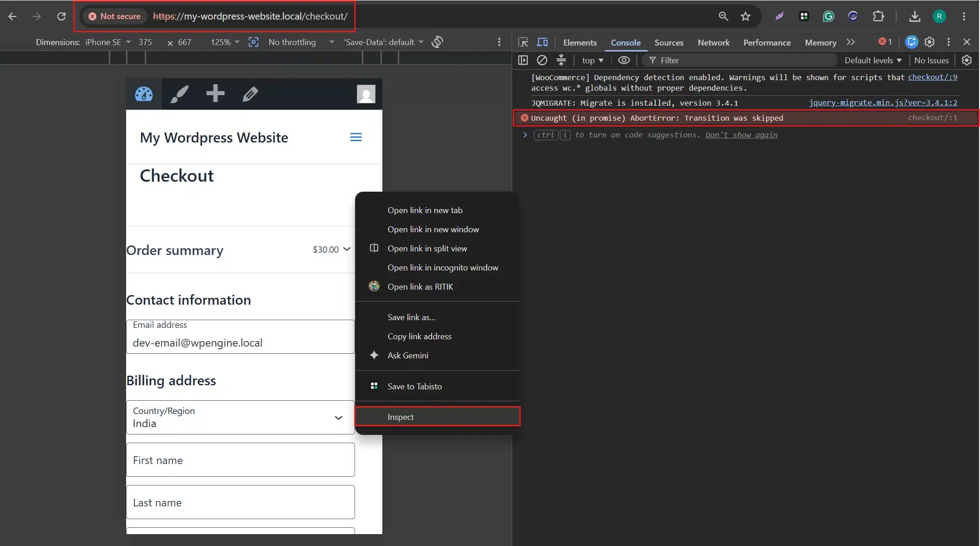Viewport: 980px width, 546px height.
Task: Reload the checkout page
Action: [x=61, y=16]
